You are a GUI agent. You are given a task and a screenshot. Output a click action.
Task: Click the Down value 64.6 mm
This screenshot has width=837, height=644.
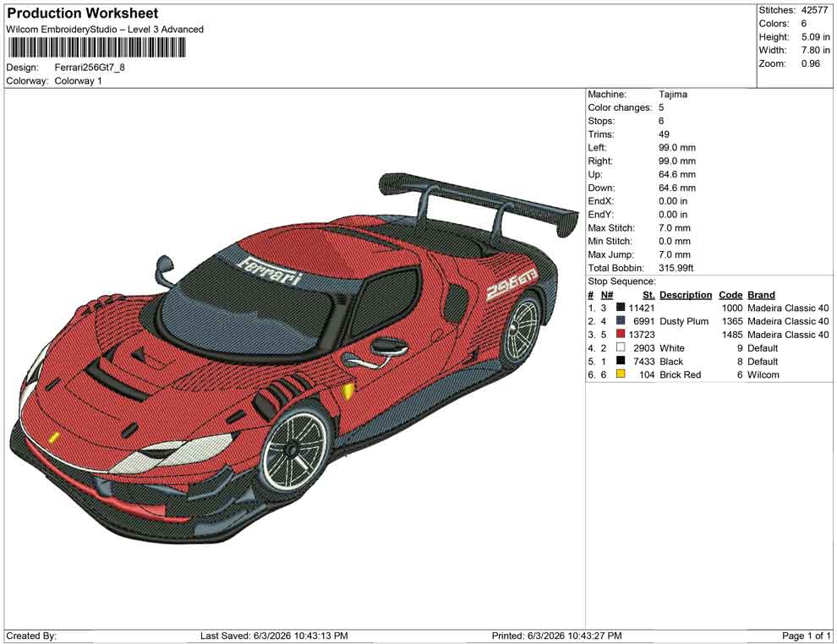point(677,188)
